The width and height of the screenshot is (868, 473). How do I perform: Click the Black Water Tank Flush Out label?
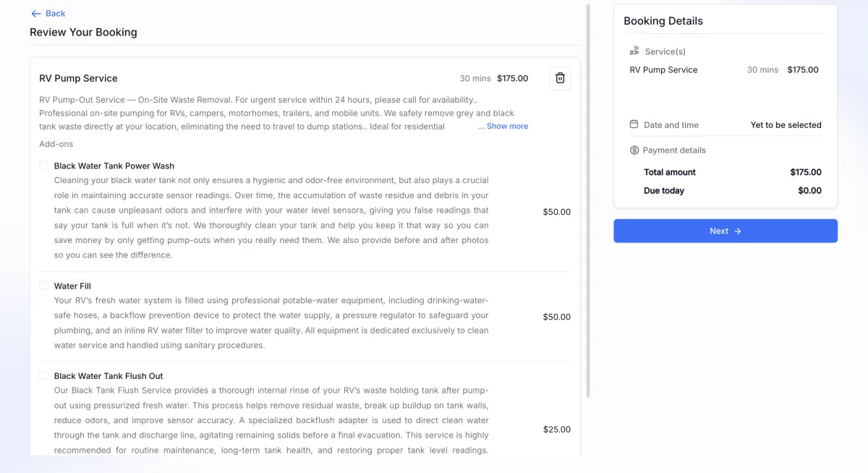pos(109,376)
